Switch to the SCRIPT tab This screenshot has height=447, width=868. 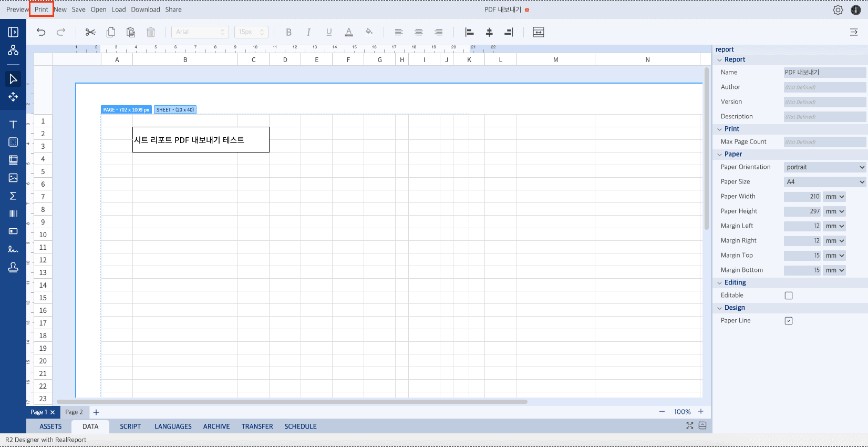coord(130,426)
